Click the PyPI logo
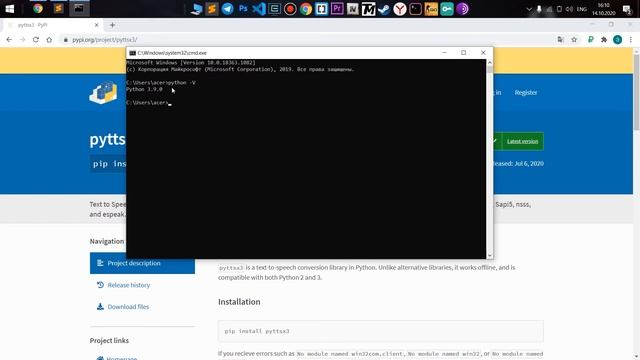This screenshot has width=640, height=360. (103, 93)
